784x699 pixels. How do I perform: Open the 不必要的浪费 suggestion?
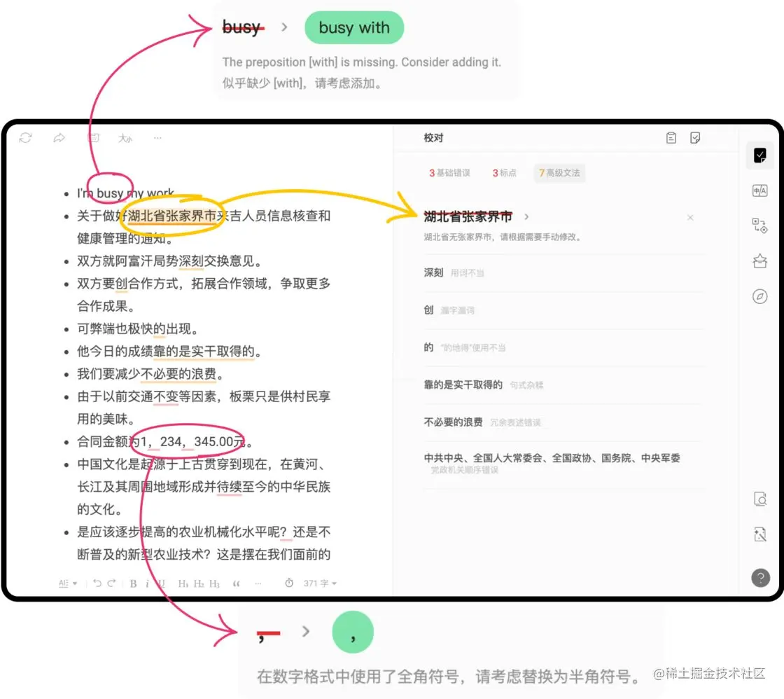564,422
